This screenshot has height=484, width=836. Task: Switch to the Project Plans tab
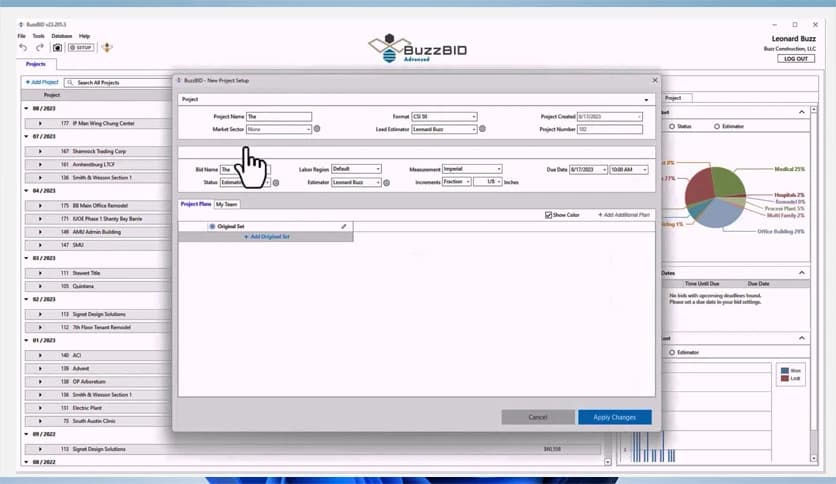click(196, 204)
